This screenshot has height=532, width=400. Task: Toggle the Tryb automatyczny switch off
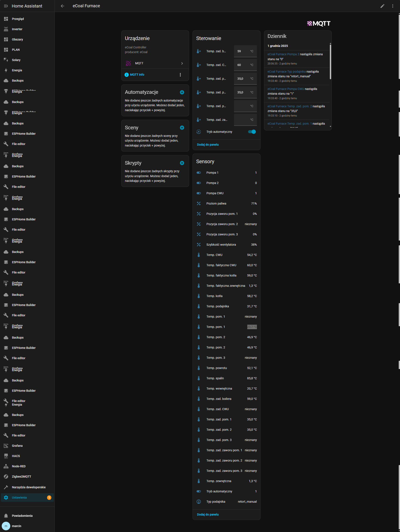click(x=252, y=132)
